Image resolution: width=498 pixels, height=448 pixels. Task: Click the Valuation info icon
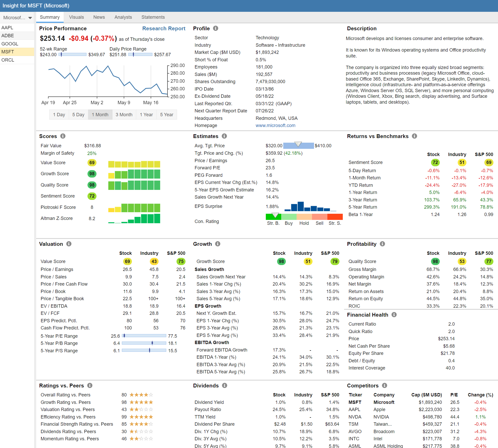click(x=69, y=244)
